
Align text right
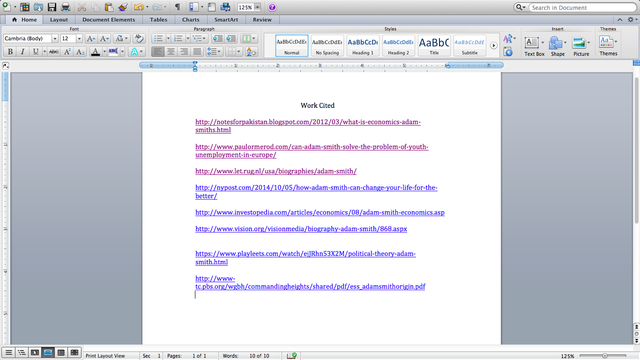tap(184, 51)
